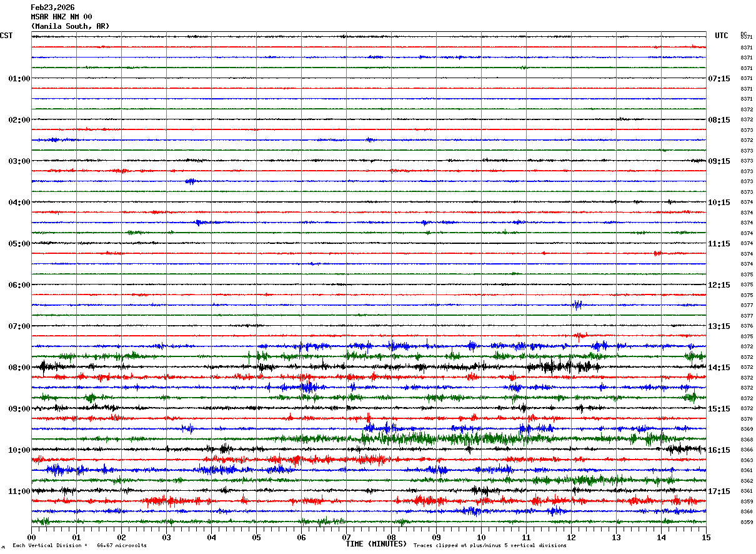Click minute-axis tick label 10

(481, 537)
